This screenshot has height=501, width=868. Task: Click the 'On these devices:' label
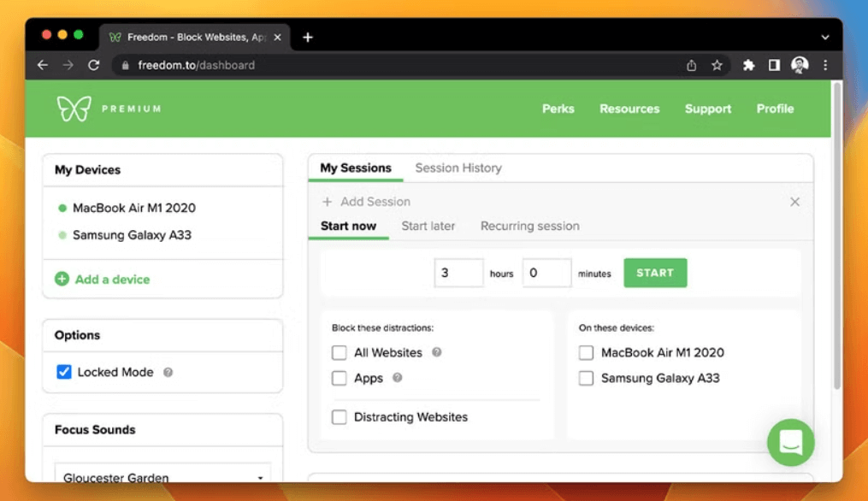tap(616, 327)
